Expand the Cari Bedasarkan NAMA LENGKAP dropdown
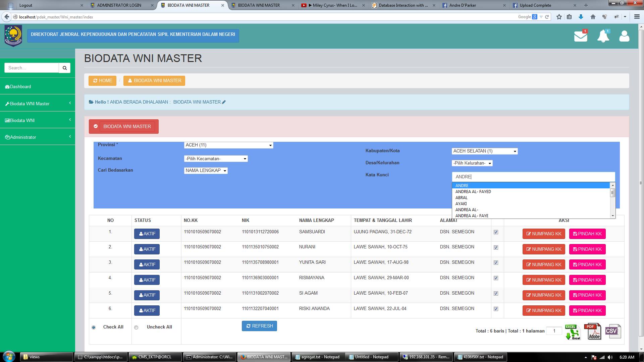The image size is (644, 362). 206,171
